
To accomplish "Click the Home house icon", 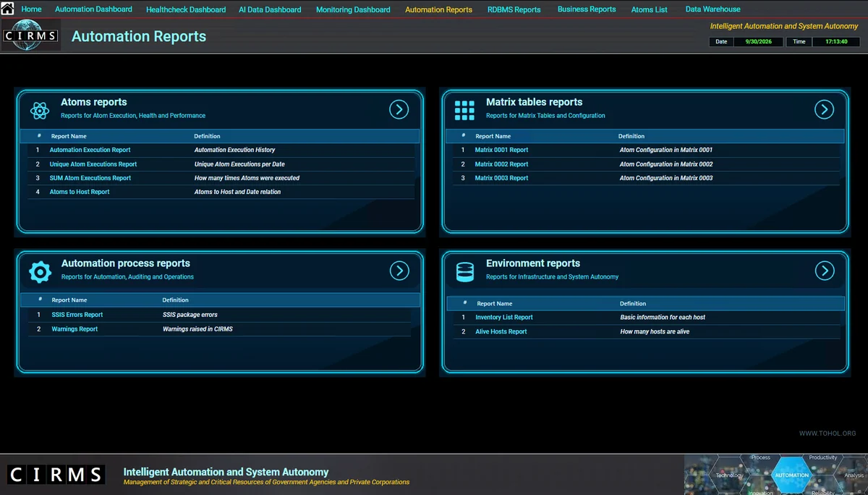I will point(8,9).
